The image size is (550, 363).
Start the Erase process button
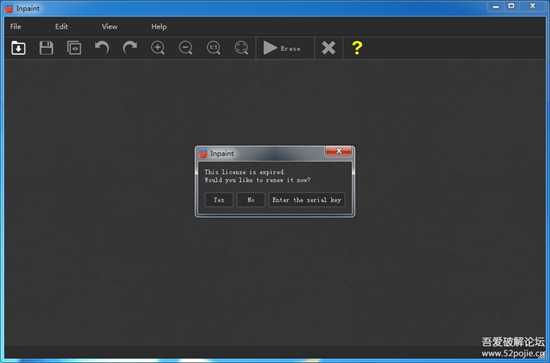pyautogui.click(x=284, y=48)
